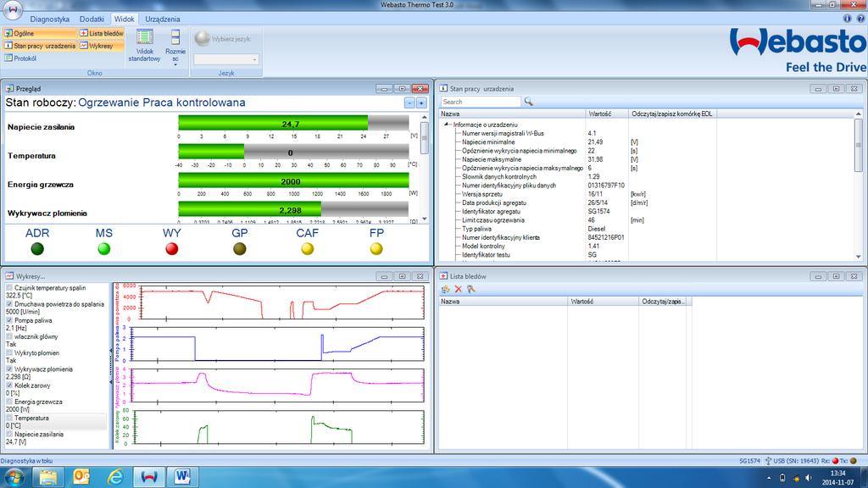Click the Odczytaj/zapisz komórkę EOL column header
This screenshot has width=868, height=488.
point(672,114)
